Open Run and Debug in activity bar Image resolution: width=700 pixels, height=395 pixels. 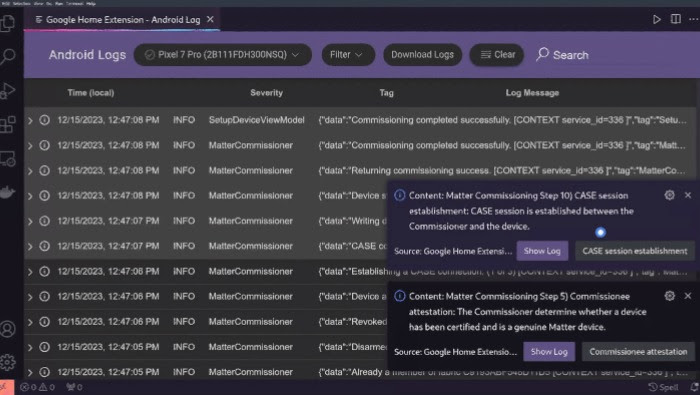pos(8,91)
